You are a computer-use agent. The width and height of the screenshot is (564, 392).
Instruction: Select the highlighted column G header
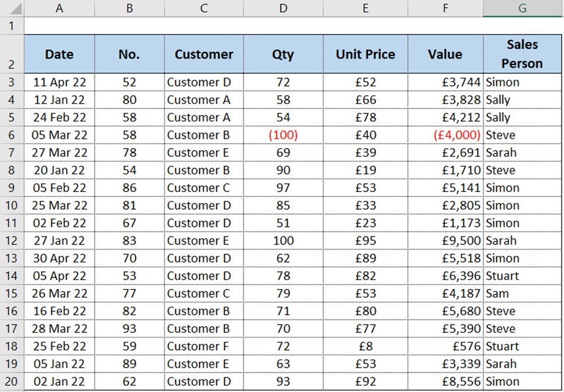522,9
